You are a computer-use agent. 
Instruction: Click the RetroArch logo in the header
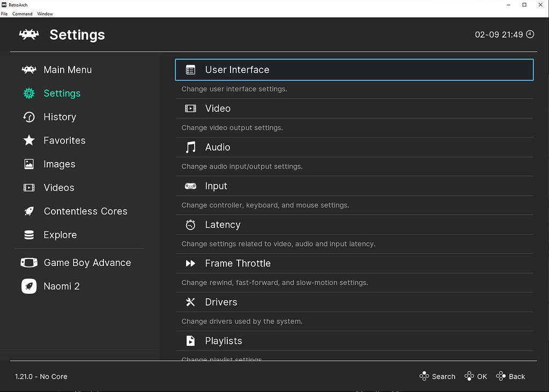coord(29,34)
